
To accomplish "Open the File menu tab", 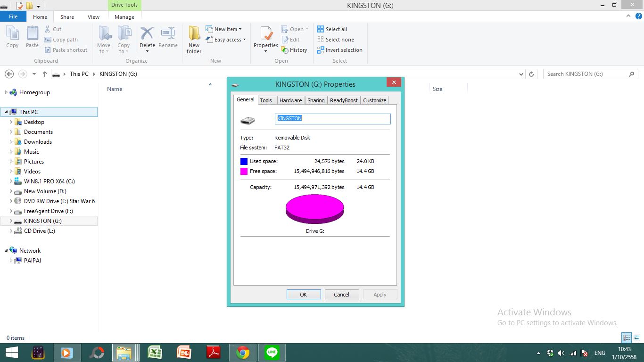I will tap(13, 16).
